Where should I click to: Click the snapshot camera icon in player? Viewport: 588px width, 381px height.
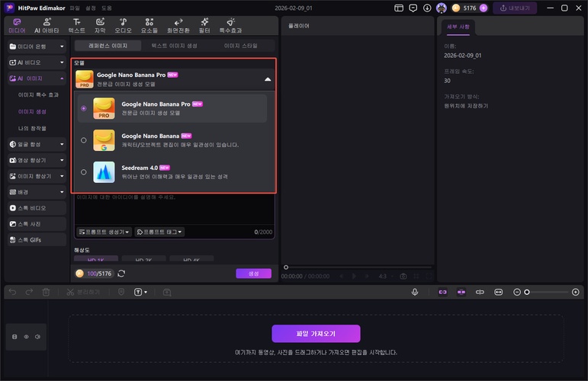[x=403, y=276]
